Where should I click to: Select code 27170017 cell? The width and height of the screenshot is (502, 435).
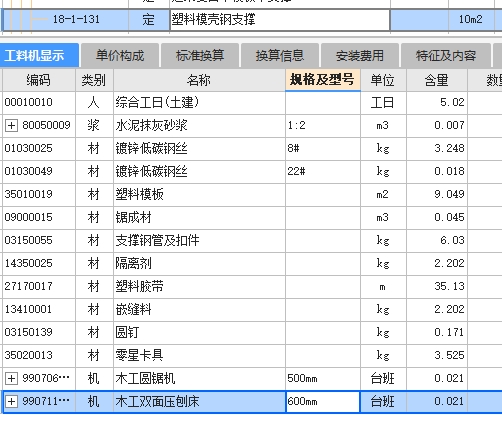click(39, 286)
